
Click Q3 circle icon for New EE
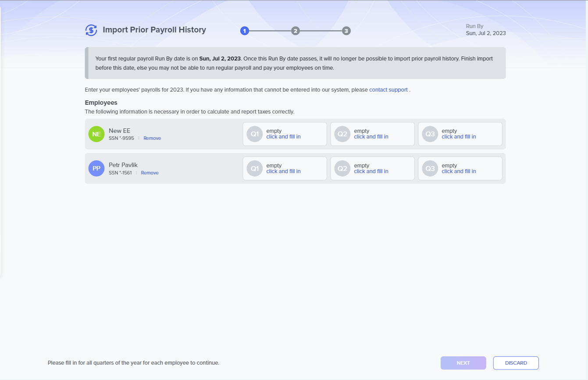coord(430,134)
